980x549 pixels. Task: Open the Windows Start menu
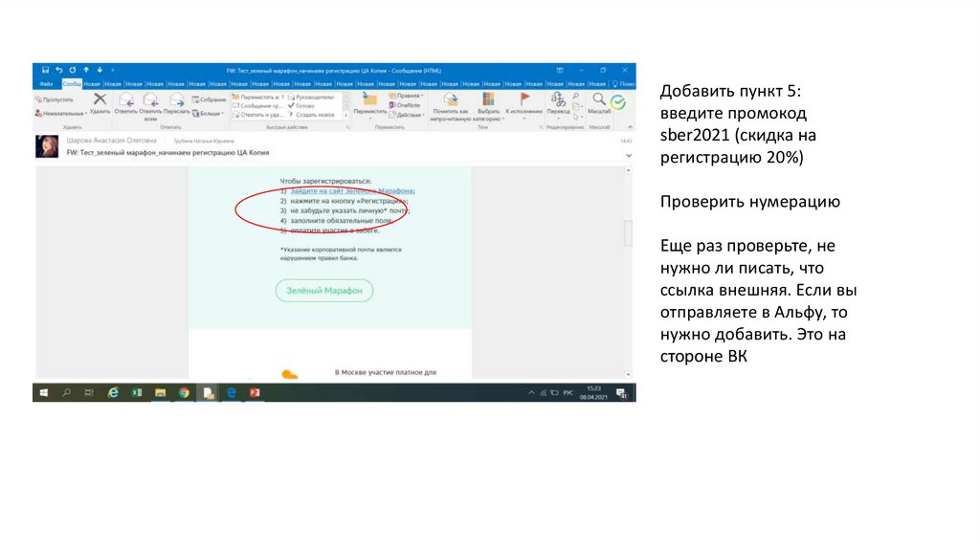click(x=44, y=393)
